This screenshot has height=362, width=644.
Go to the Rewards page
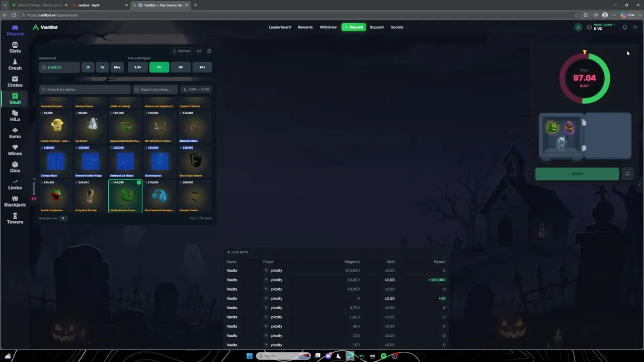coord(305,27)
